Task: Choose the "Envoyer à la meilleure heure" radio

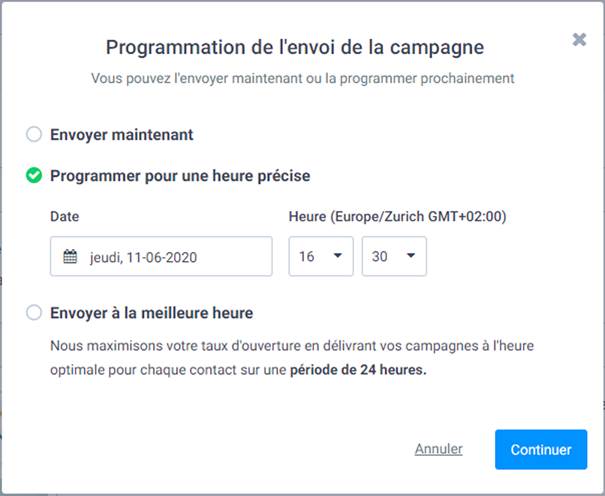Action: click(x=34, y=313)
